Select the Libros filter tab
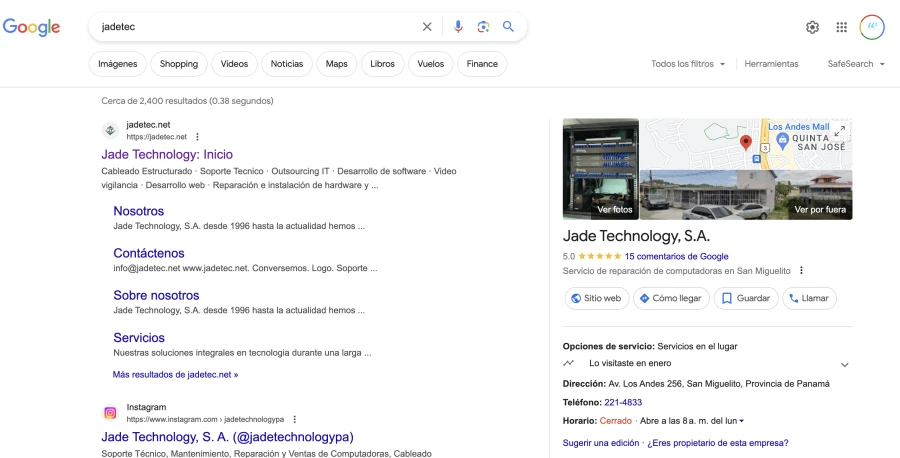Image resolution: width=900 pixels, height=458 pixels. click(x=382, y=64)
